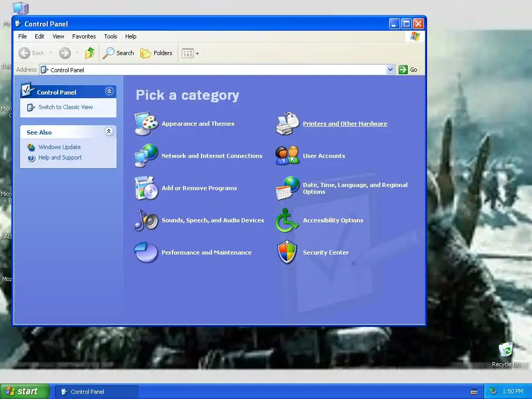
Task: Open the Back history dropdown arrow
Action: pyautogui.click(x=51, y=53)
